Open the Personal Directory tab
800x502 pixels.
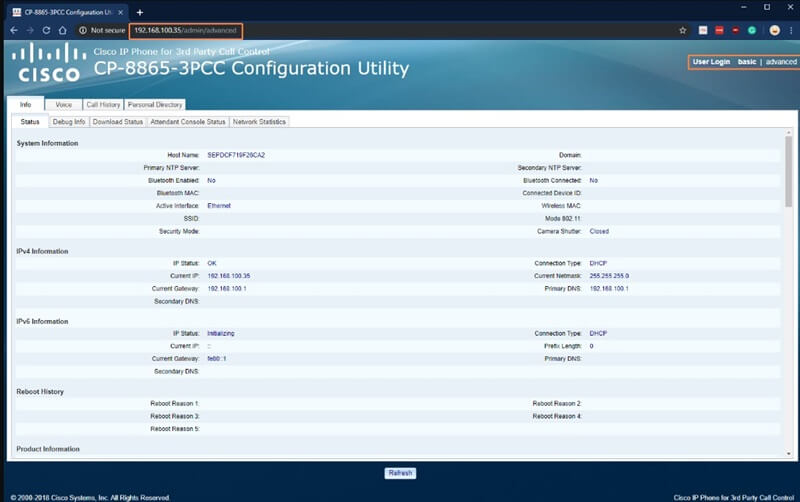click(155, 104)
